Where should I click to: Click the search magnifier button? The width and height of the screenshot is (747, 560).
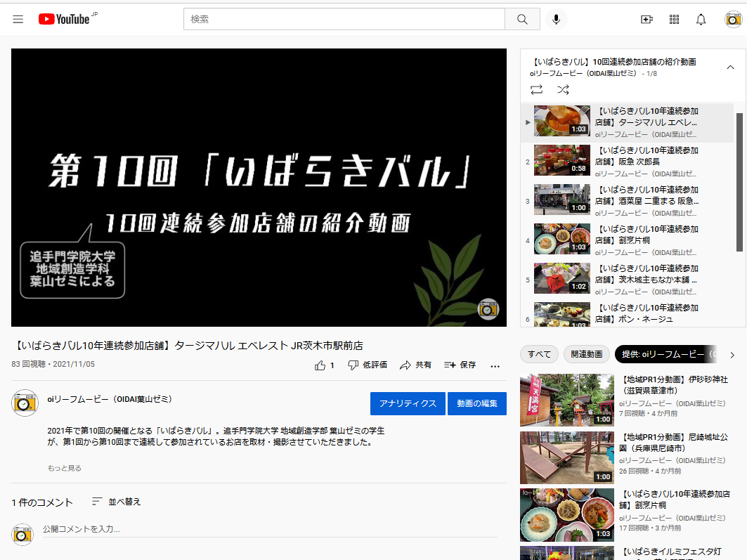click(x=522, y=20)
